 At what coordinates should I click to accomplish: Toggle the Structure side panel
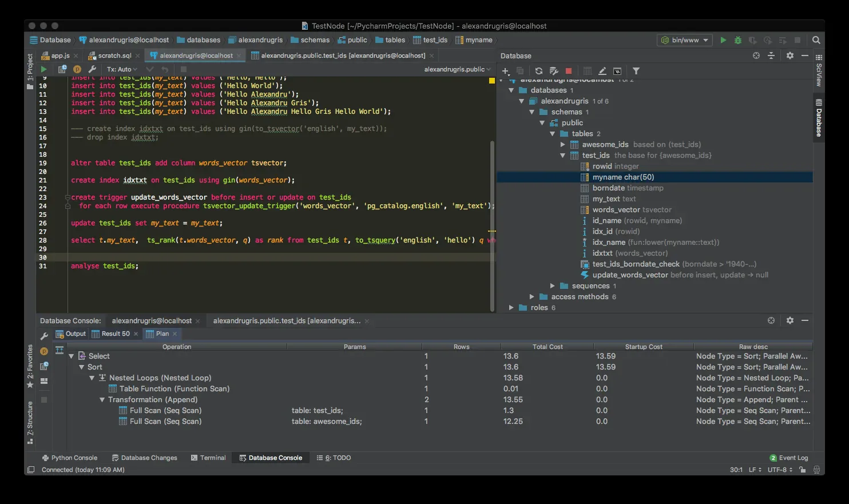30,422
